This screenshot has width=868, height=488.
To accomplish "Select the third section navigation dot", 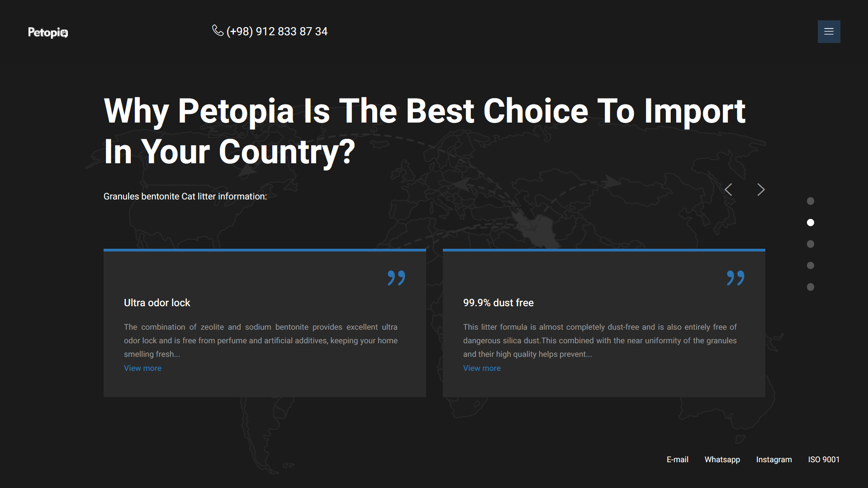I will coord(811,244).
